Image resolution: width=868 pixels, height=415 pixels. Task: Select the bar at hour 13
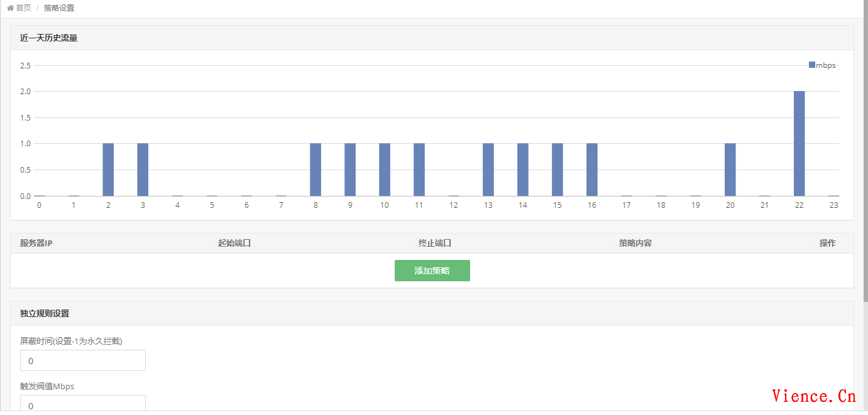[488, 170]
